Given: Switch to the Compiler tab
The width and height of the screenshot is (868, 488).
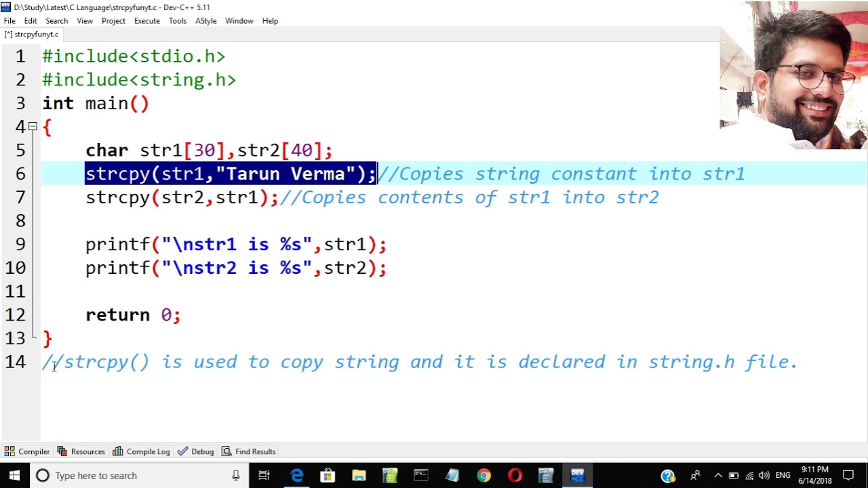Looking at the screenshot, I should coord(27,451).
